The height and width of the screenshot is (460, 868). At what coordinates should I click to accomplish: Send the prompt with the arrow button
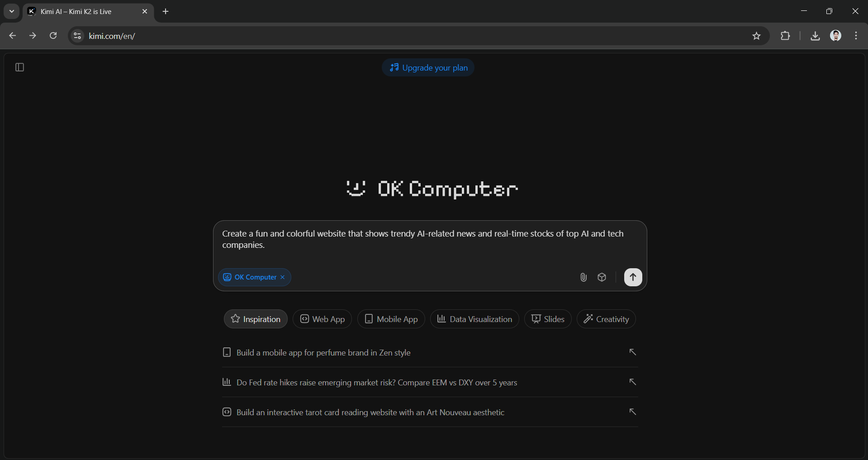[x=633, y=277]
